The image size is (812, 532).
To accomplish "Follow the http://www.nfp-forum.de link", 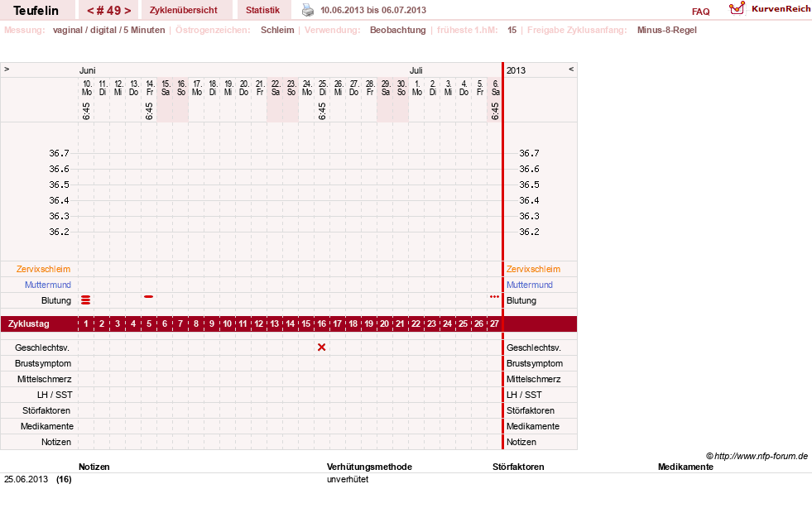I will pyautogui.click(x=761, y=456).
